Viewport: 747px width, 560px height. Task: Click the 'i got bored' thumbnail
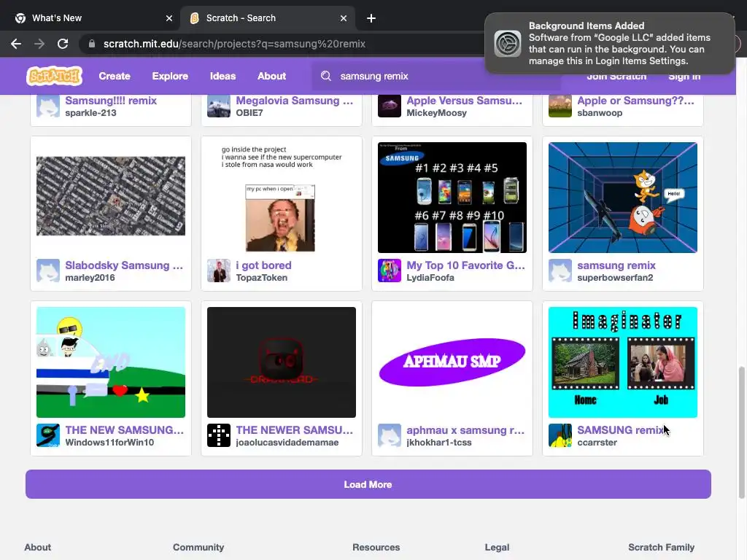[282, 198]
